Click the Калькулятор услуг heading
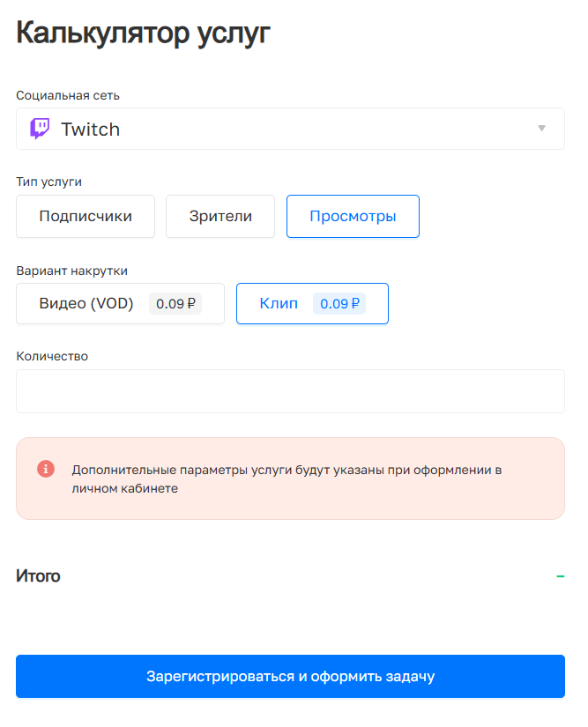This screenshot has width=588, height=727. pos(143,33)
